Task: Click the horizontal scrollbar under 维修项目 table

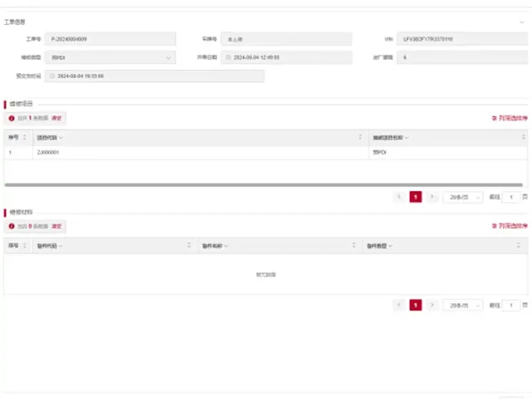Action: pyautogui.click(x=264, y=185)
